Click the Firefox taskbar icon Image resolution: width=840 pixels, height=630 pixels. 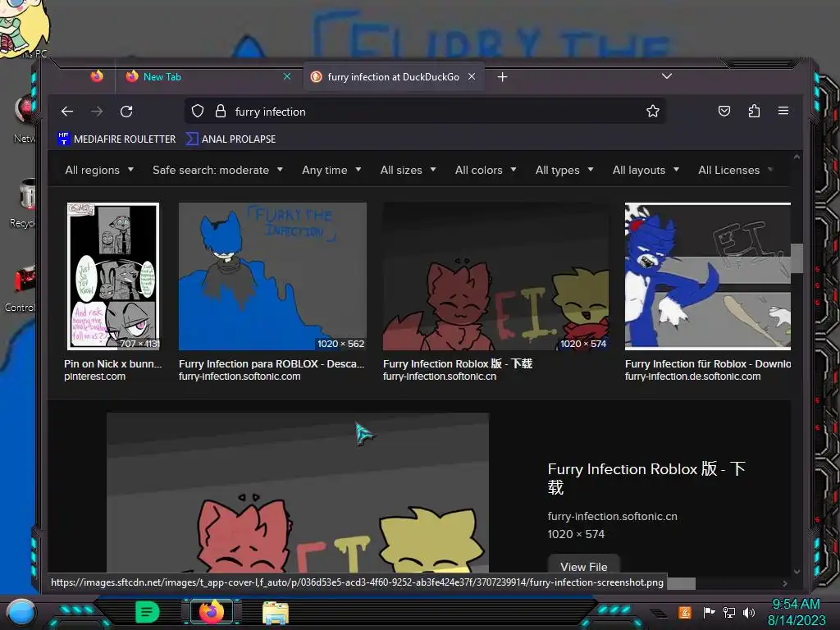click(211, 612)
